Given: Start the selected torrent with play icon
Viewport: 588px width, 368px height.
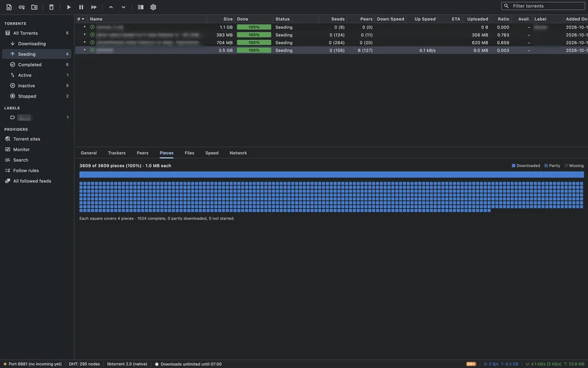Looking at the screenshot, I should pyautogui.click(x=69, y=7).
